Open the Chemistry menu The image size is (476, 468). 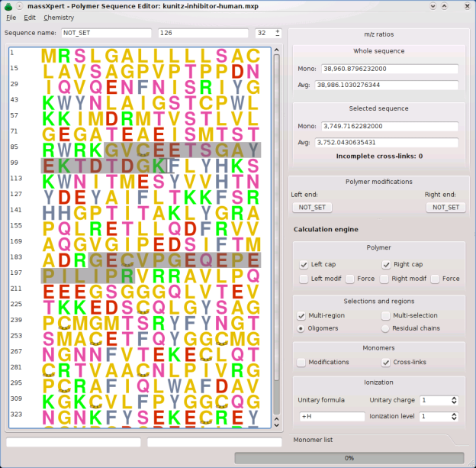[x=59, y=18]
